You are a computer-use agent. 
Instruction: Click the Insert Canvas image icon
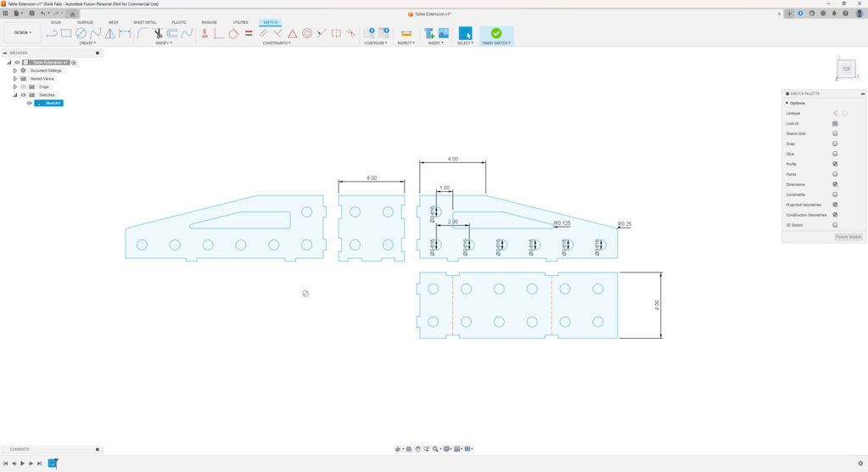444,34
